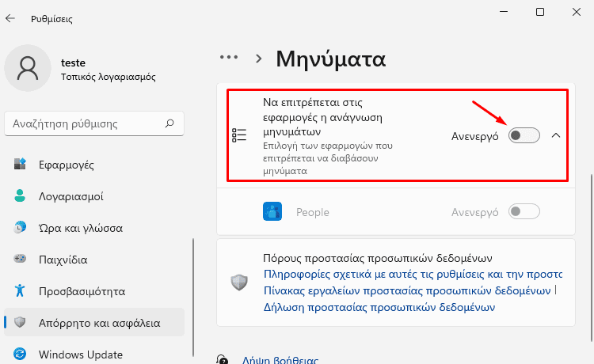This screenshot has width=594, height=364.
Task: Toggle the apps reading messages switch
Action: 524,135
